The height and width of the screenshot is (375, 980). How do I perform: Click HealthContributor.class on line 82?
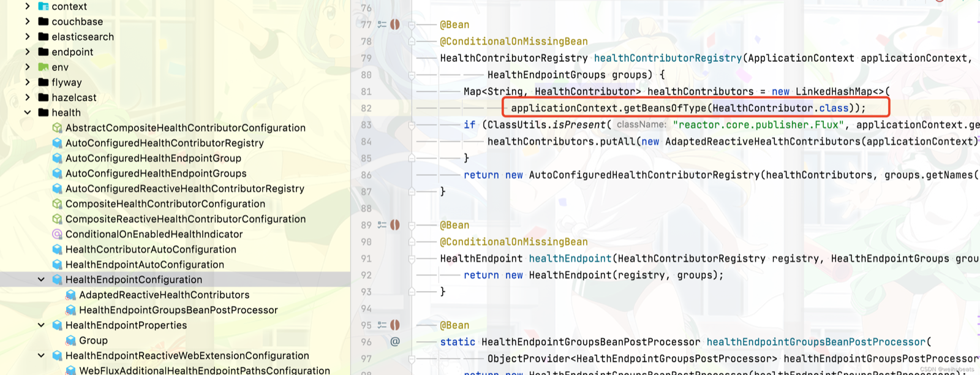click(x=781, y=108)
